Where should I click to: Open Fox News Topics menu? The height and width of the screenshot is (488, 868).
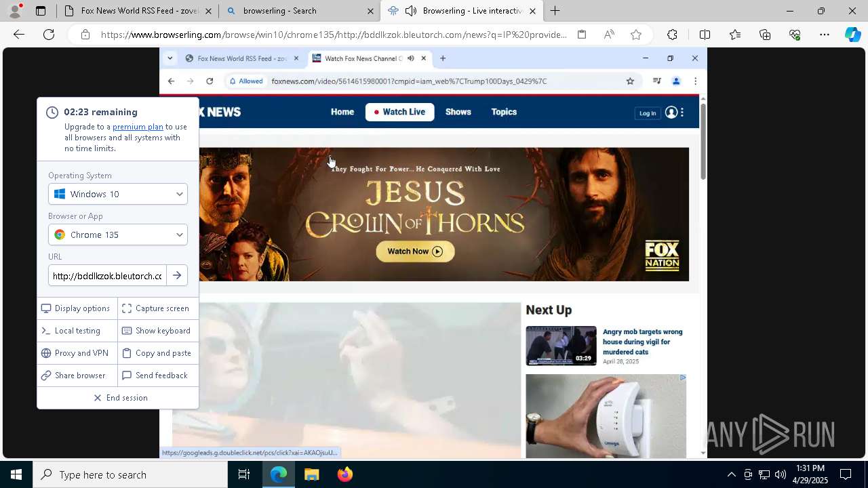[504, 112]
